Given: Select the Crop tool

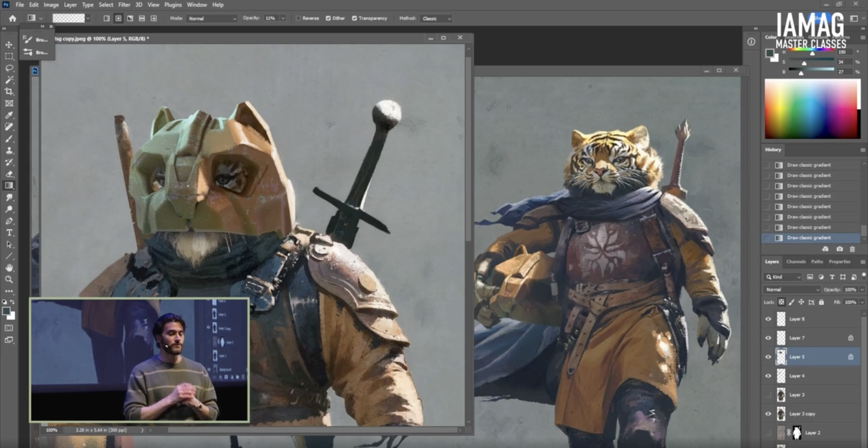Looking at the screenshot, I should point(9,92).
